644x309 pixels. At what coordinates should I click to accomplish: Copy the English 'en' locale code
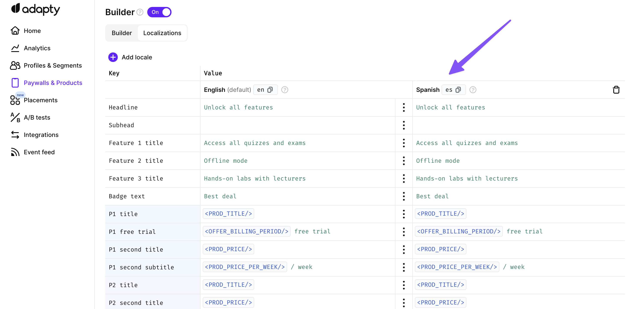pyautogui.click(x=270, y=90)
